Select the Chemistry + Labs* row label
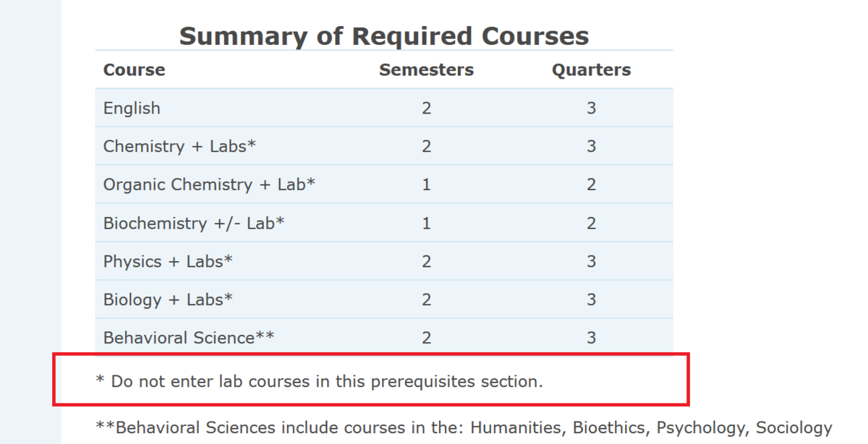 (x=179, y=146)
